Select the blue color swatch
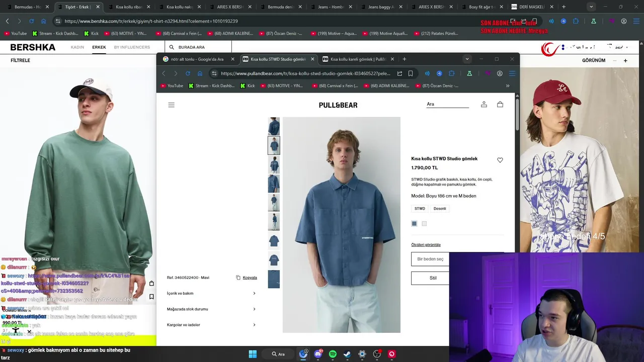 point(414,224)
